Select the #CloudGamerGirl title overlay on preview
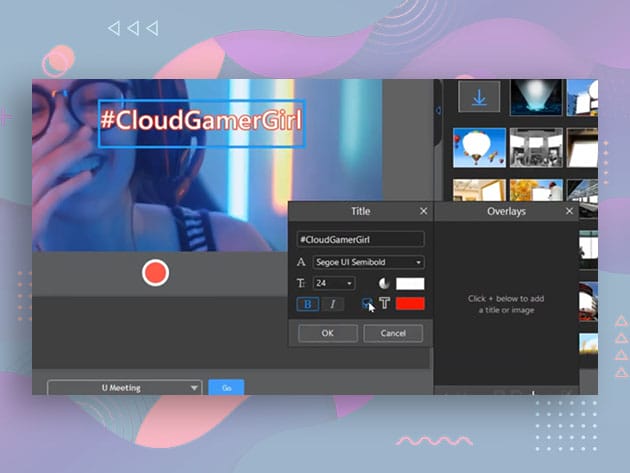Viewport: 630px width, 473px height. (x=201, y=123)
